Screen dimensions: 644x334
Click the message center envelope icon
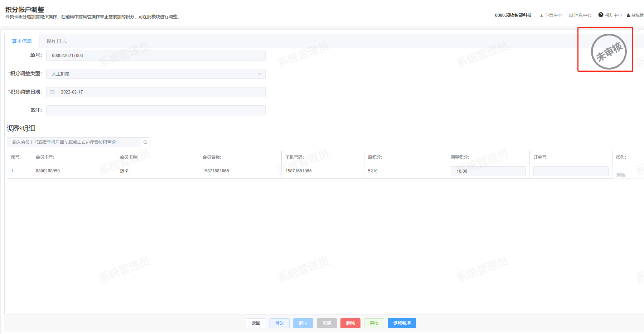pyautogui.click(x=571, y=15)
